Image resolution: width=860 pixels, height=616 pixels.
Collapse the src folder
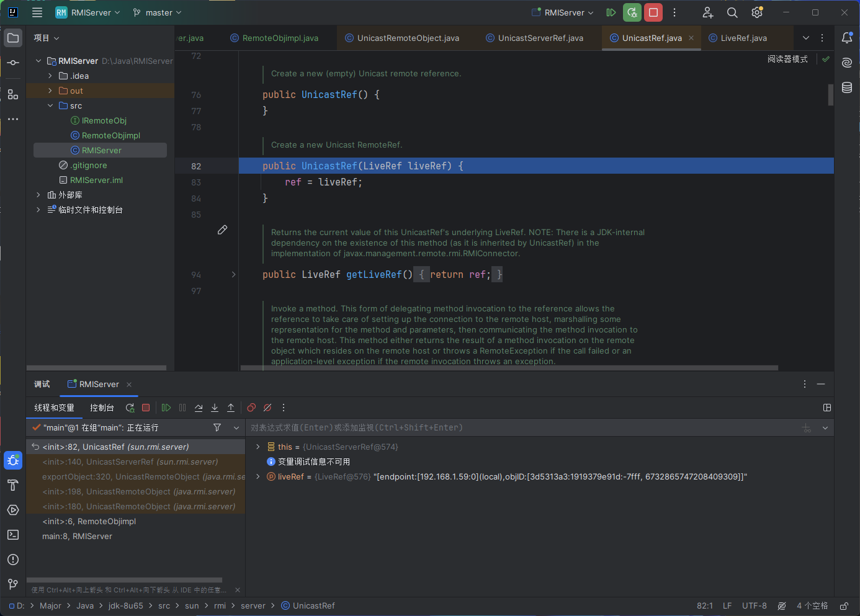point(50,105)
